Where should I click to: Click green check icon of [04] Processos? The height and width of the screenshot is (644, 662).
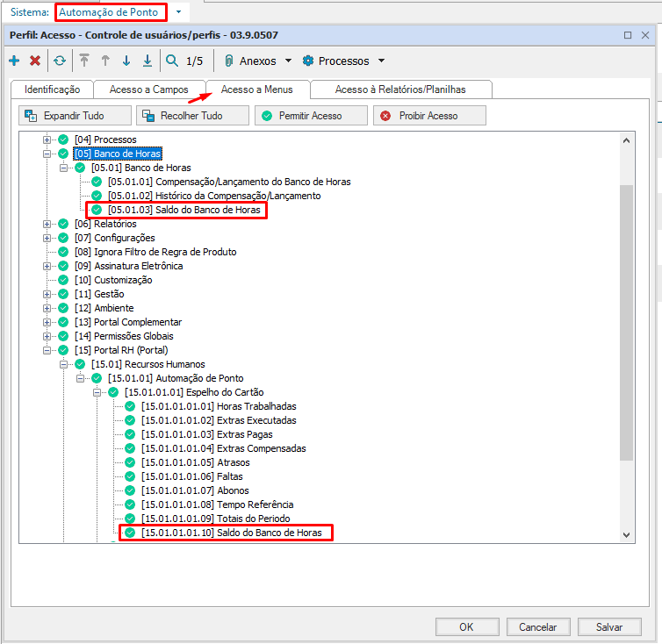tap(63, 140)
